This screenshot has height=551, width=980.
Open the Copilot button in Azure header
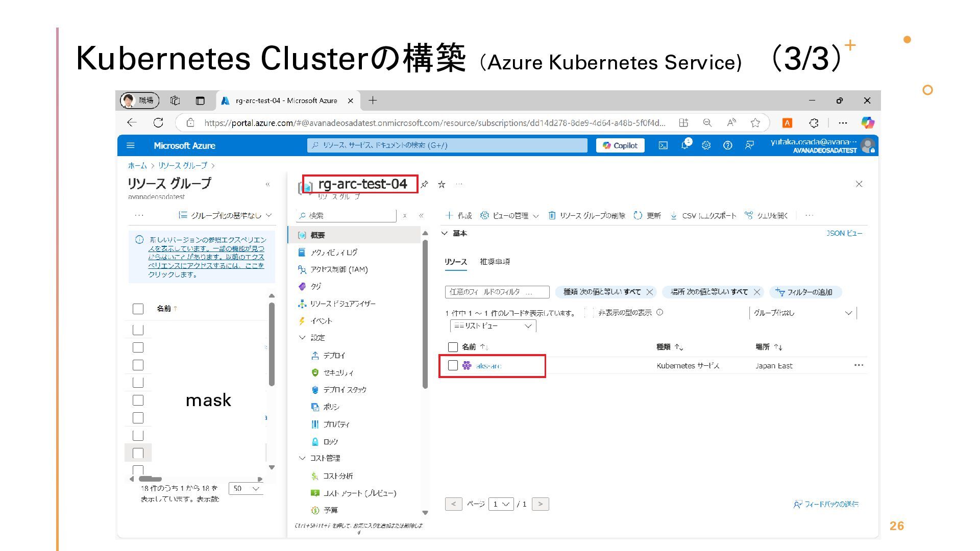tap(620, 145)
